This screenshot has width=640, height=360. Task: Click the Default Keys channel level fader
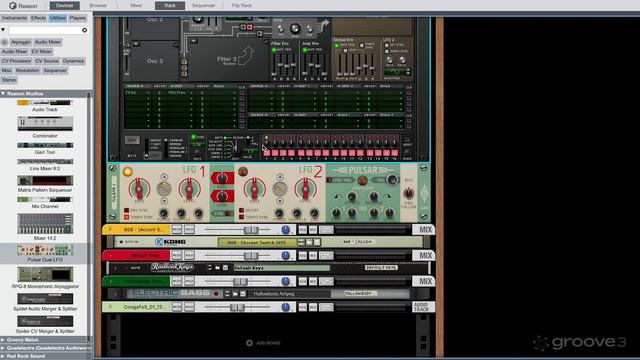click(251, 256)
